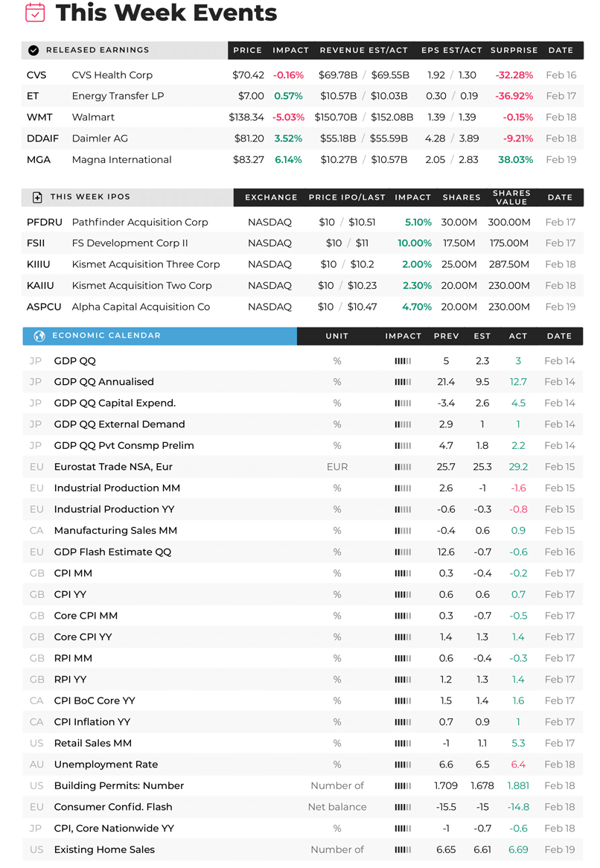Click the GDP QQ External Demand label
This screenshot has height=868, width=600.
click(120, 424)
